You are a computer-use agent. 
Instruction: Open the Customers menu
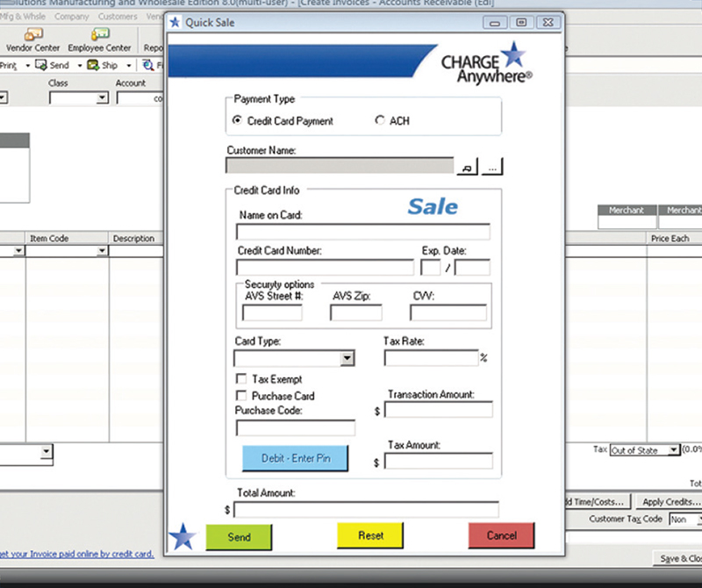click(118, 17)
